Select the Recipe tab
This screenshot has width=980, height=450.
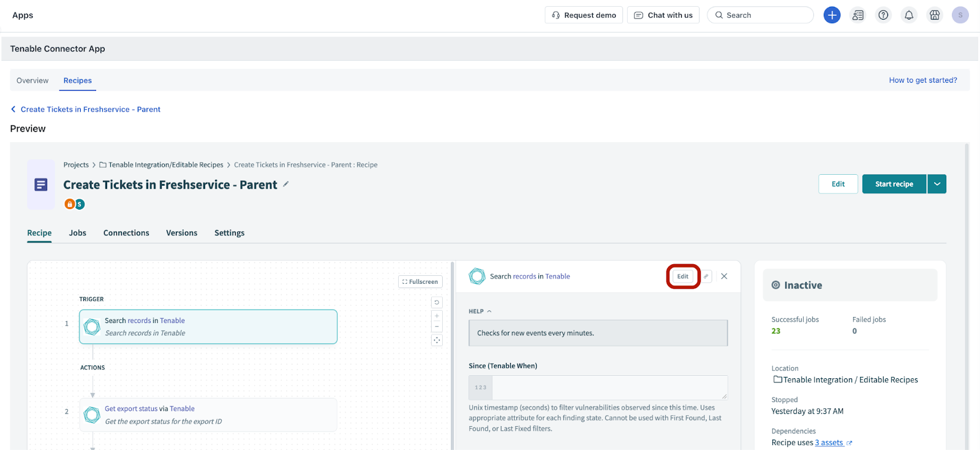point(39,233)
